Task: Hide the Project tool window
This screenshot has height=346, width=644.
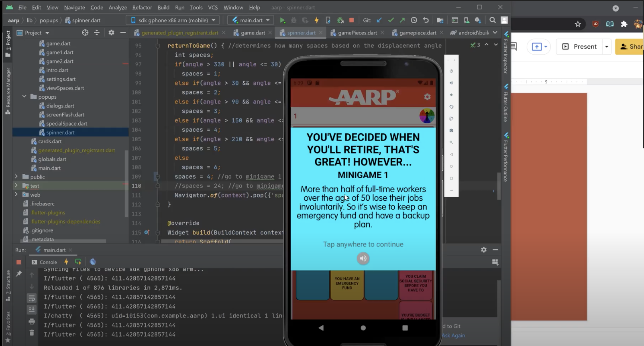Action: click(123, 33)
